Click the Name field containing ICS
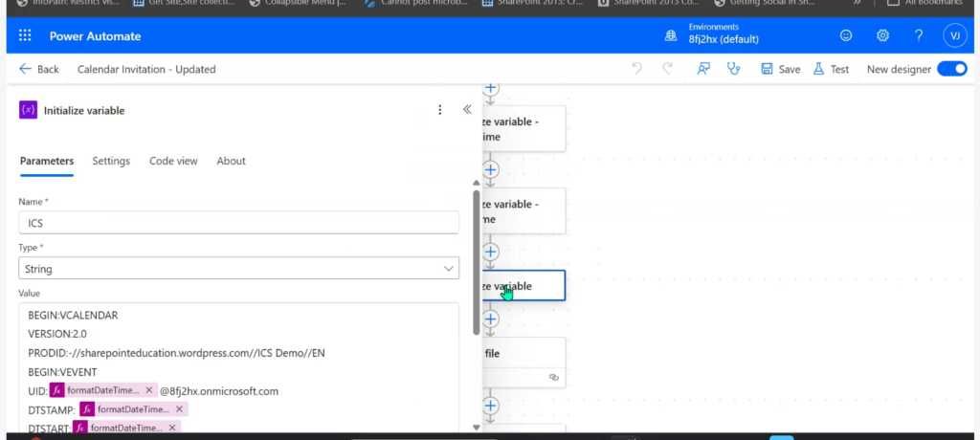Image resolution: width=980 pixels, height=440 pixels. pyautogui.click(x=238, y=223)
